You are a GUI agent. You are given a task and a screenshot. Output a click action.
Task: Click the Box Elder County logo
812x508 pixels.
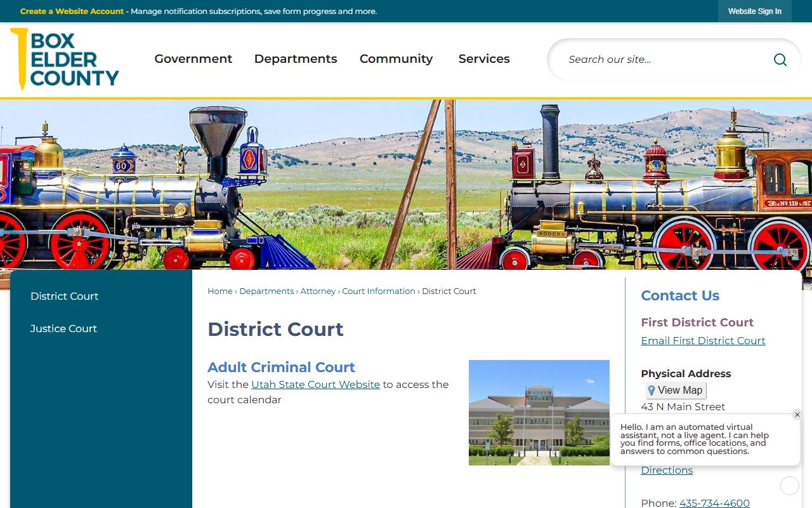tap(65, 59)
